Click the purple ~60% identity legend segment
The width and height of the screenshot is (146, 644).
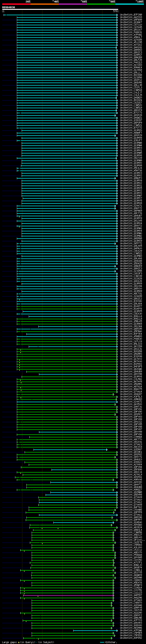tap(73, 4)
